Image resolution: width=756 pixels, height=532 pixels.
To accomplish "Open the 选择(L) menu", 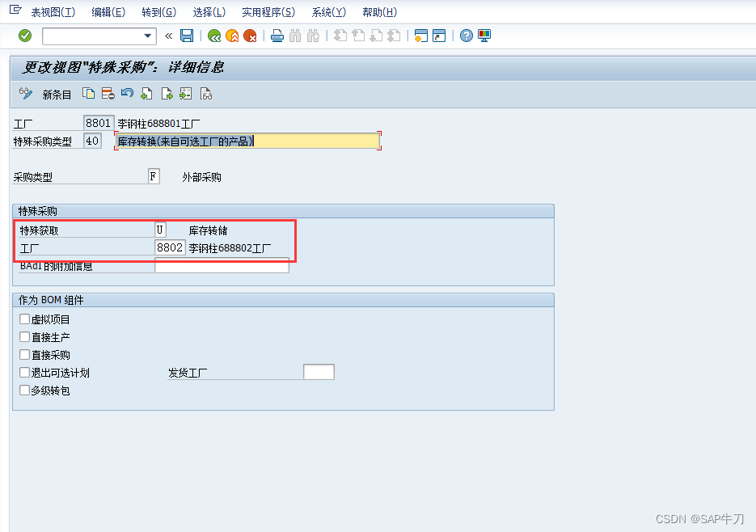I will 209,12.
